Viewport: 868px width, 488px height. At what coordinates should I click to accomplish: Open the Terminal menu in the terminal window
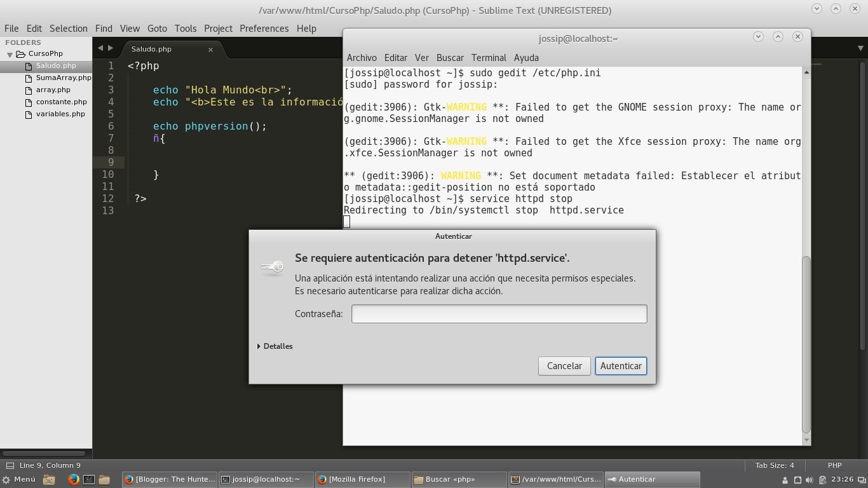click(489, 58)
